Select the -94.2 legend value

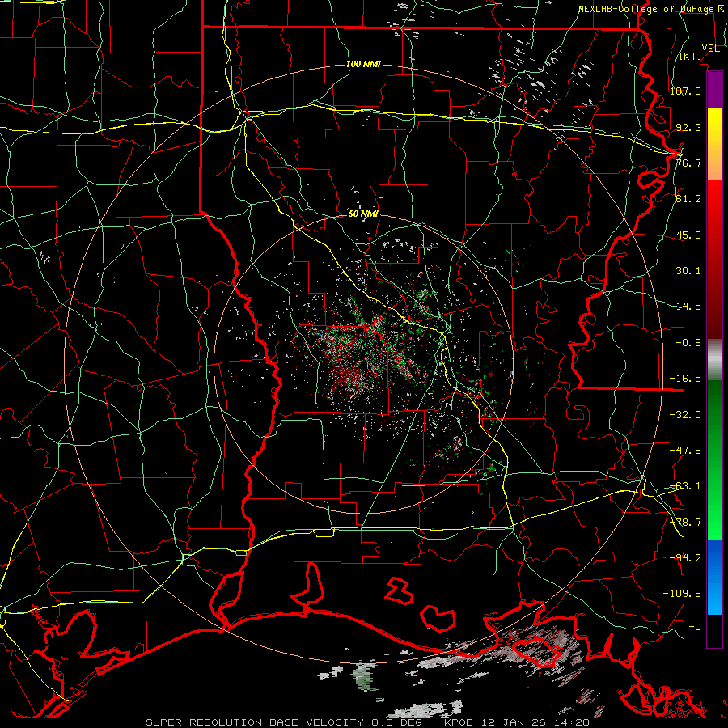coord(685,557)
